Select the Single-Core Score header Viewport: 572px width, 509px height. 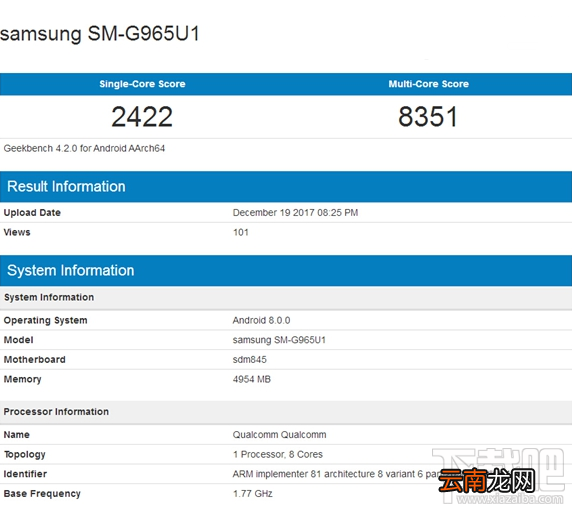[142, 84]
